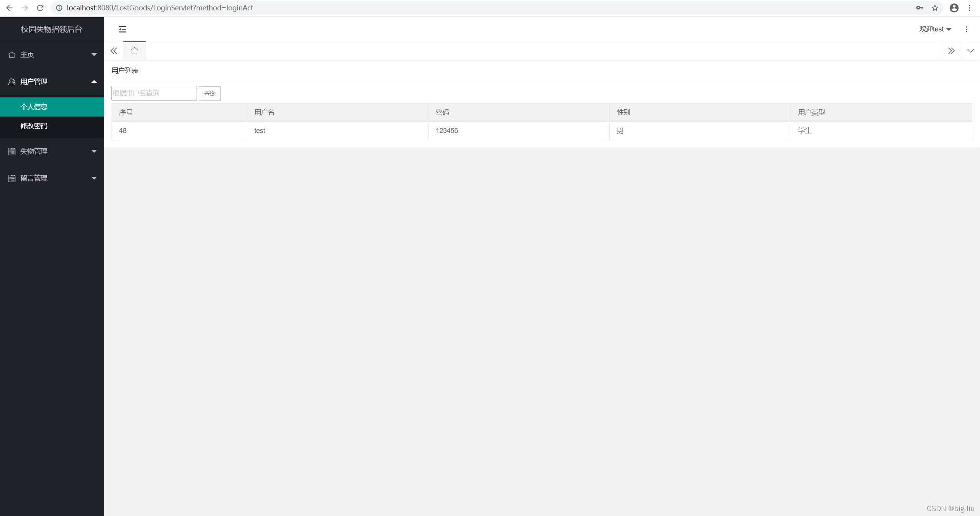
Task: Open 修改密码 in the sidebar
Action: click(52, 126)
